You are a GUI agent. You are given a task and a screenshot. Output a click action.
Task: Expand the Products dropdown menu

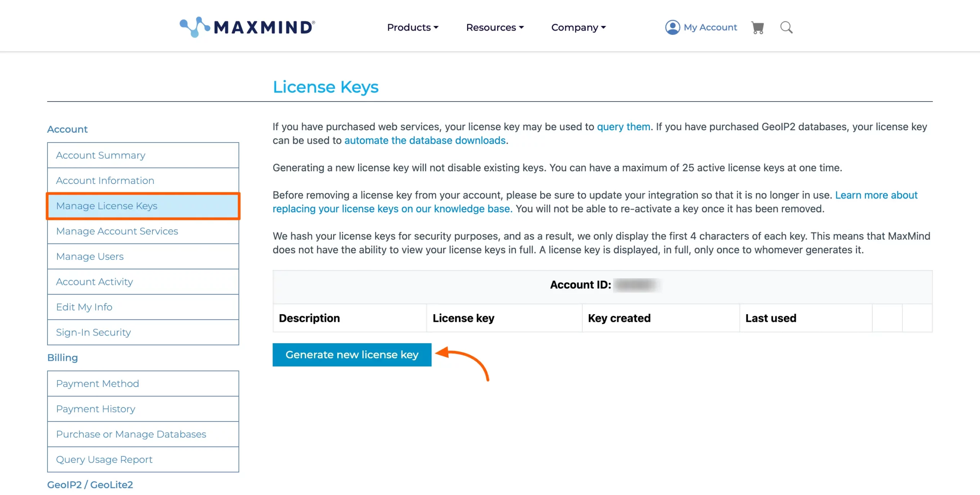(413, 27)
